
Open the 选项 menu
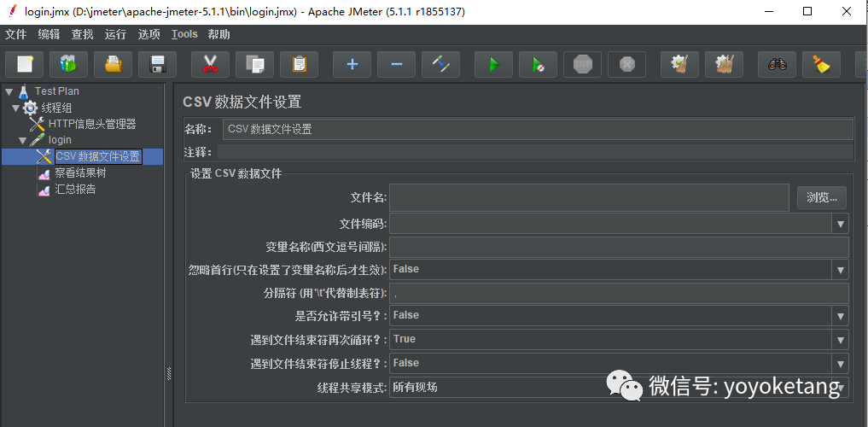click(149, 34)
